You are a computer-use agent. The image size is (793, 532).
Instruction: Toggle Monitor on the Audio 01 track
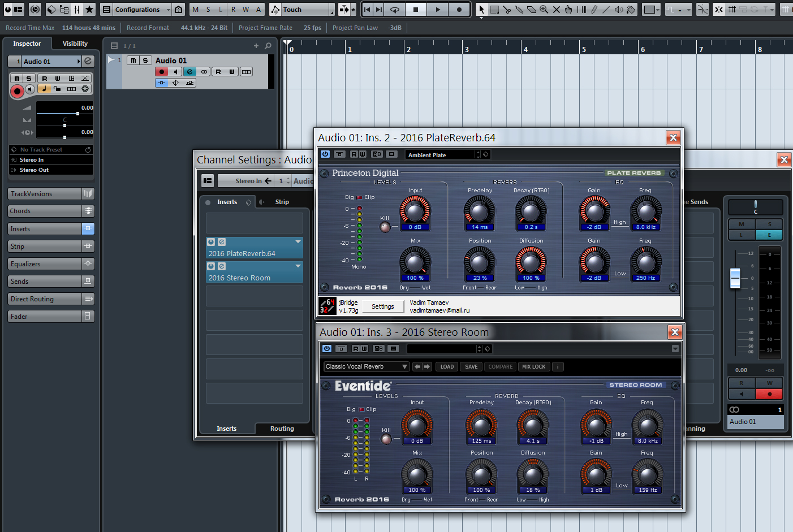pos(175,72)
